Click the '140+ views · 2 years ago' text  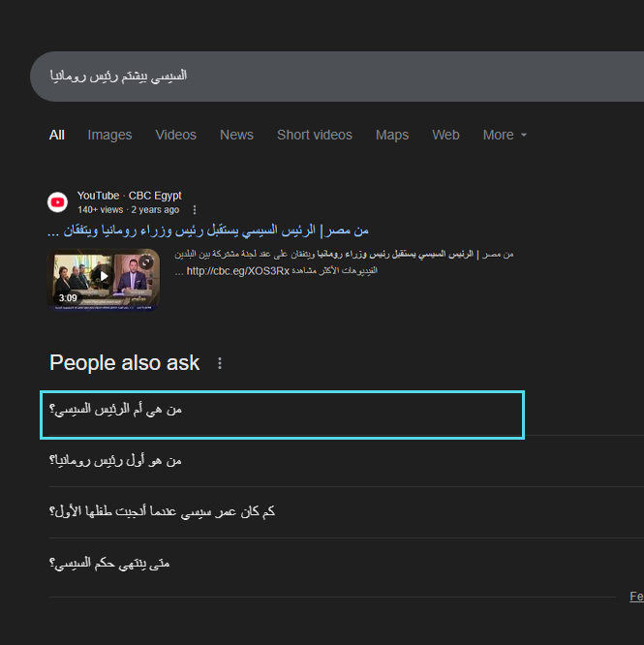128,210
